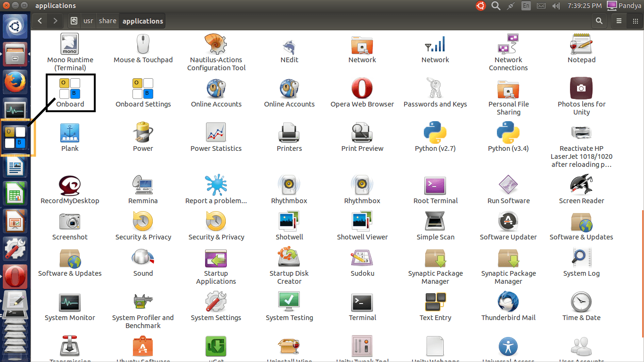644x362 pixels.
Task: Open the System Settings file icon
Action: click(216, 302)
